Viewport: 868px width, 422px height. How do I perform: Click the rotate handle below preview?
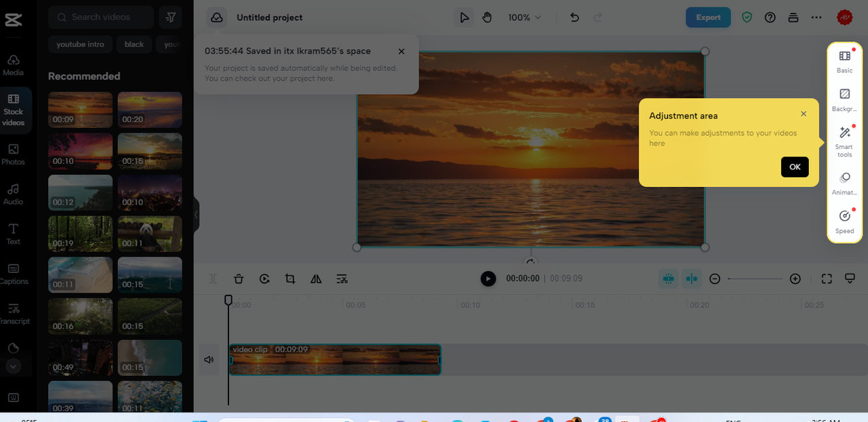531,262
